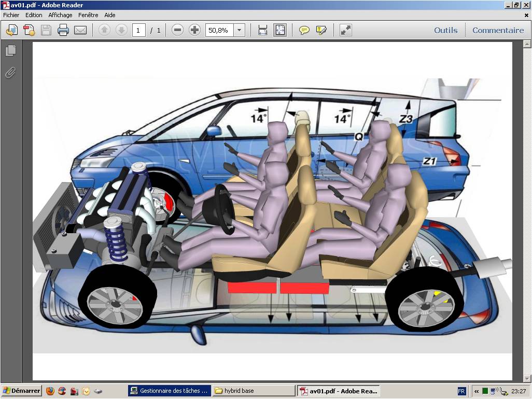532x399 pixels.
Task: Open the attachments paperclip panel
Action: (10, 73)
